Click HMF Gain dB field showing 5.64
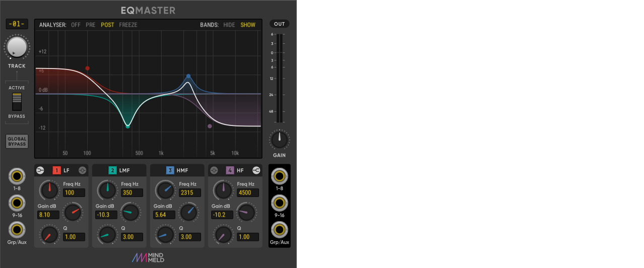This screenshot has height=268, width=644. click(164, 215)
